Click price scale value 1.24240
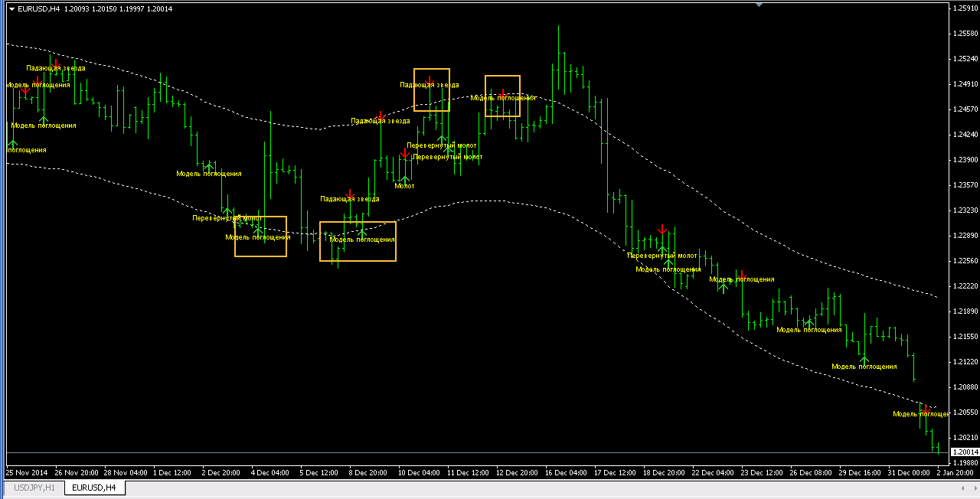 (x=966, y=134)
